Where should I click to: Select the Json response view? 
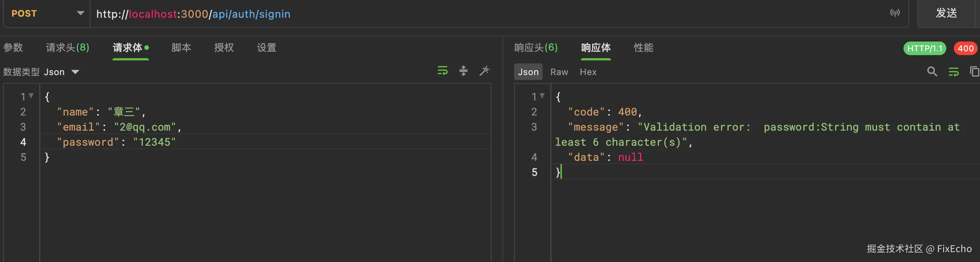(528, 72)
